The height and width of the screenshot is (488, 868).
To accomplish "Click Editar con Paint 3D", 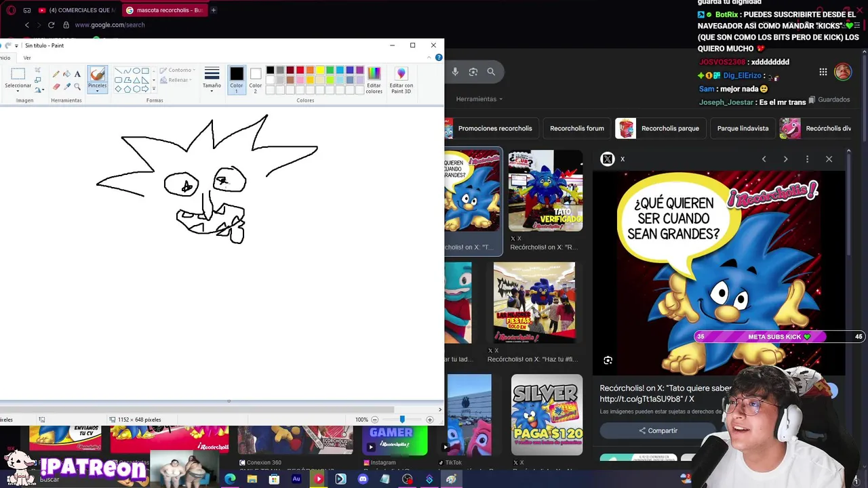I will 401,79.
